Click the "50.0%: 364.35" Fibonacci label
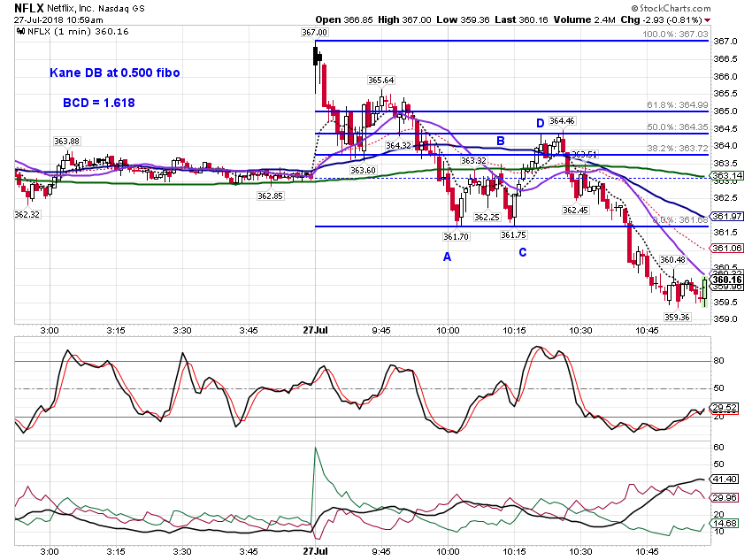The width and height of the screenshot is (752, 560). click(677, 127)
